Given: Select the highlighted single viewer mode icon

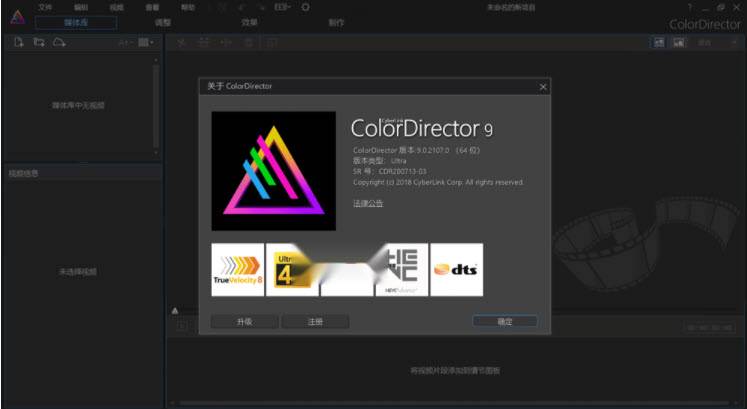Looking at the screenshot, I should click(x=659, y=42).
